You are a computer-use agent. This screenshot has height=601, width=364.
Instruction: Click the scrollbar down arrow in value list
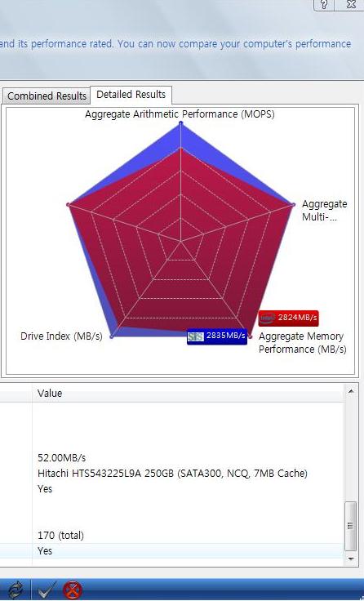coord(351,559)
